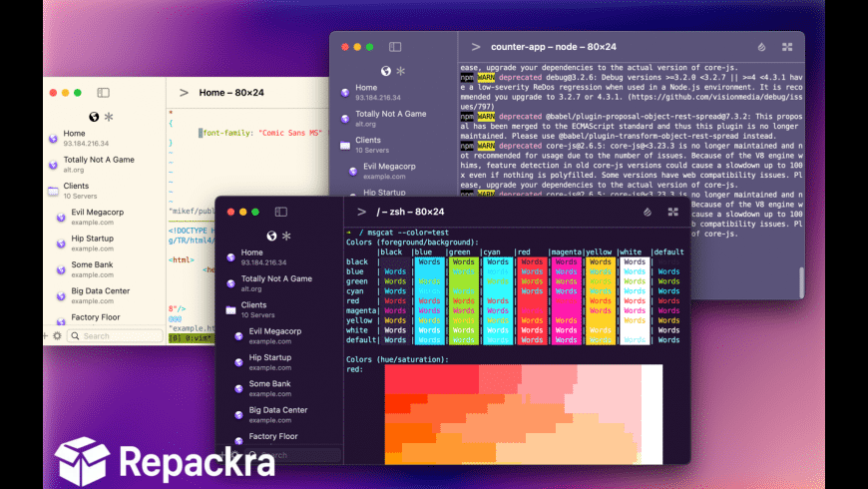This screenshot has height=489, width=868.
Task: Click the Big Data Center icon in dark window
Action: pos(238,415)
